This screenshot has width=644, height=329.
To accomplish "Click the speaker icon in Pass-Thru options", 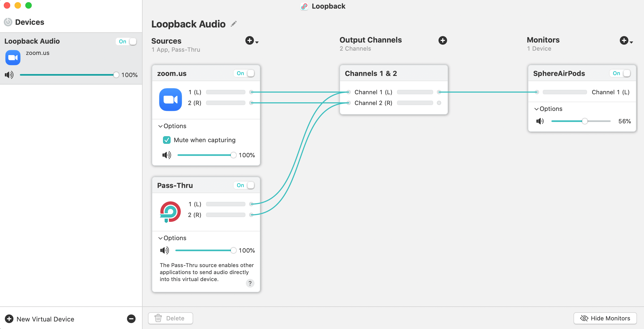I will [165, 250].
